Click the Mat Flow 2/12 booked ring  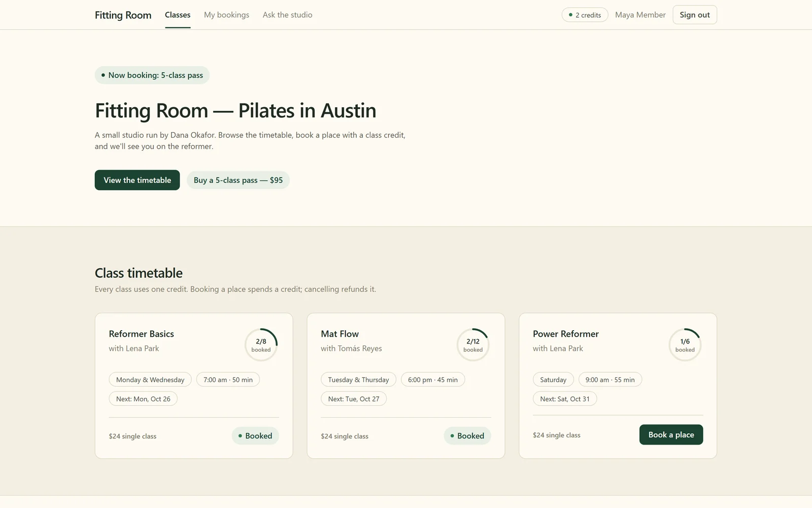(x=473, y=345)
